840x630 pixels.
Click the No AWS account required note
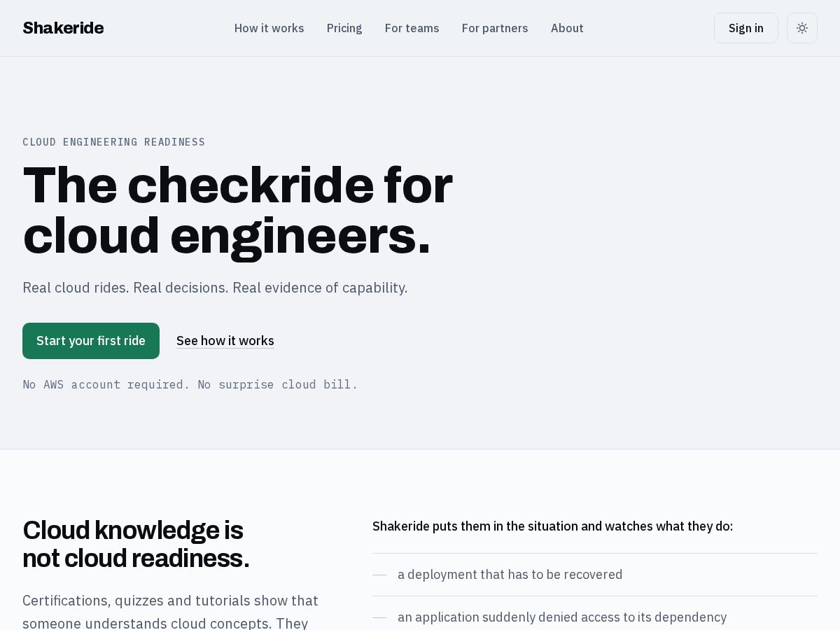tap(190, 384)
